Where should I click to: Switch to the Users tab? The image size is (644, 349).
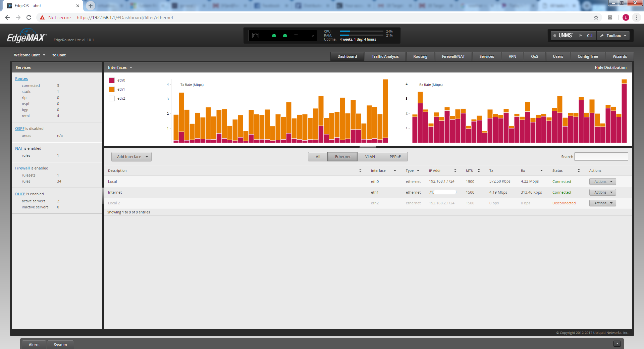coord(558,56)
